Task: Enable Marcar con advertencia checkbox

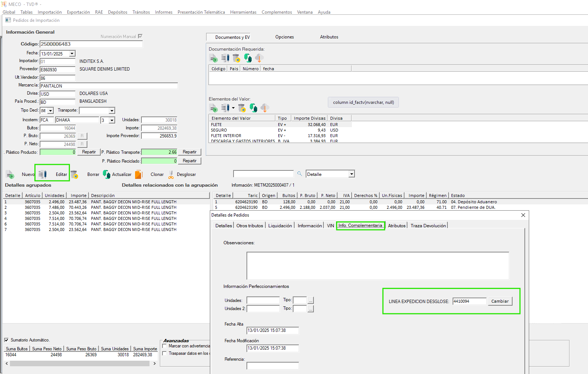Action: (x=165, y=346)
